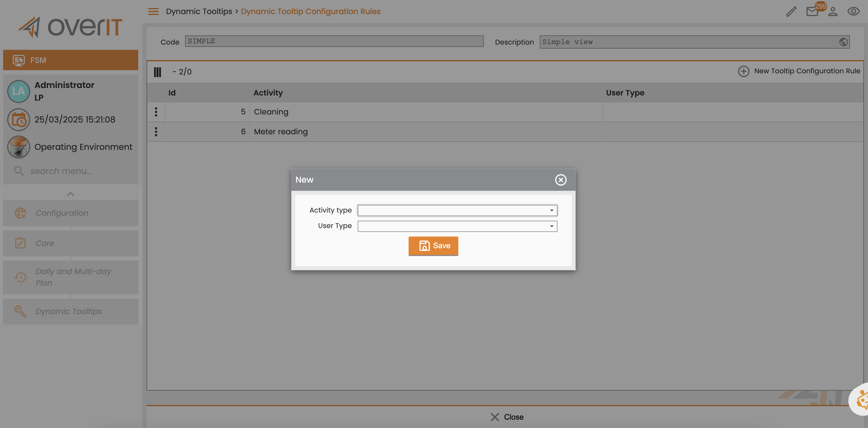Click the Id cell showing 5

(x=207, y=112)
